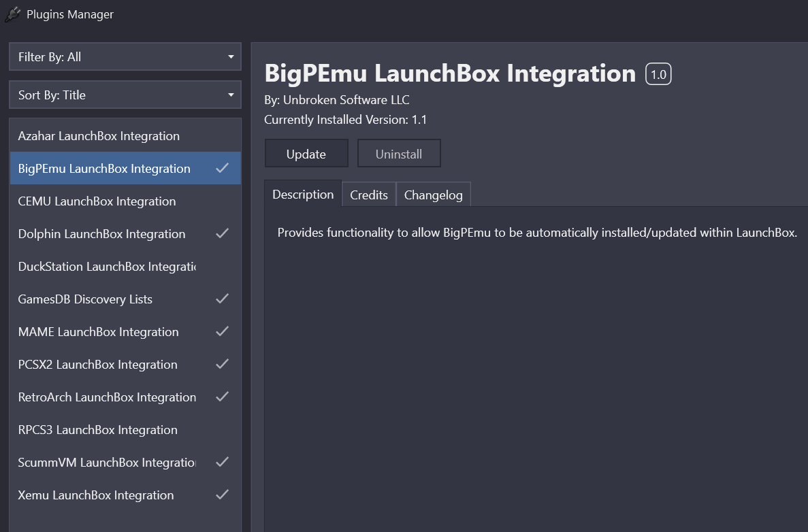Click the Plugins Manager plug icon
This screenshot has height=532, width=808.
(x=13, y=14)
